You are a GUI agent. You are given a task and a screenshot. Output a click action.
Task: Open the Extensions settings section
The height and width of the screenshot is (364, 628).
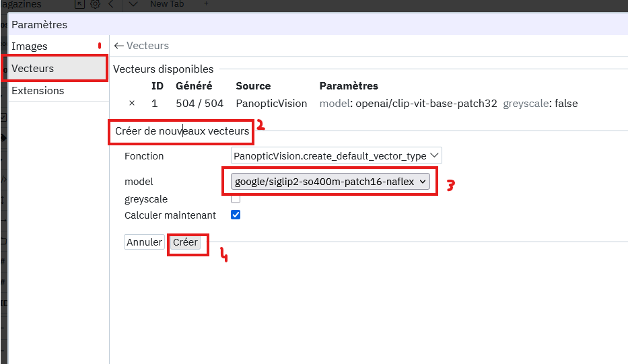38,91
